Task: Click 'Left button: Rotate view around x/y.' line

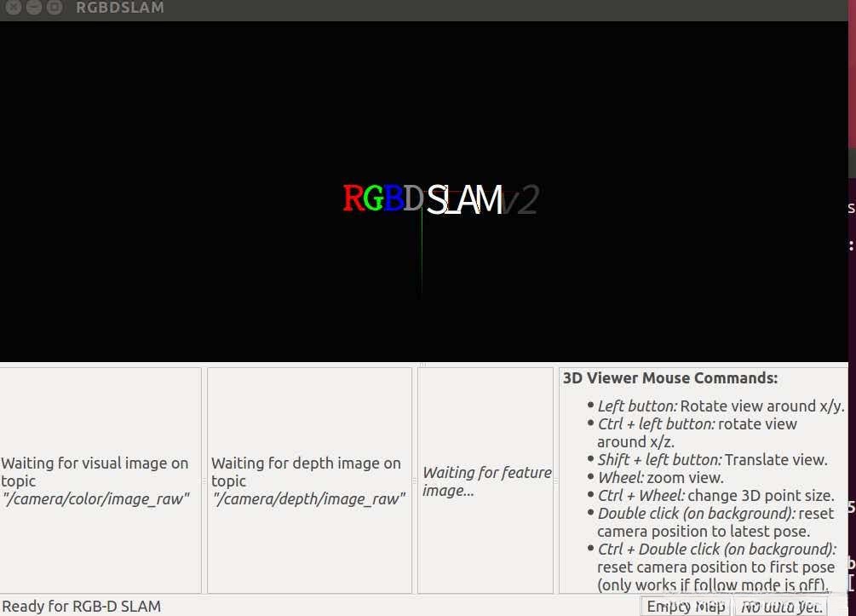Action: click(x=721, y=406)
